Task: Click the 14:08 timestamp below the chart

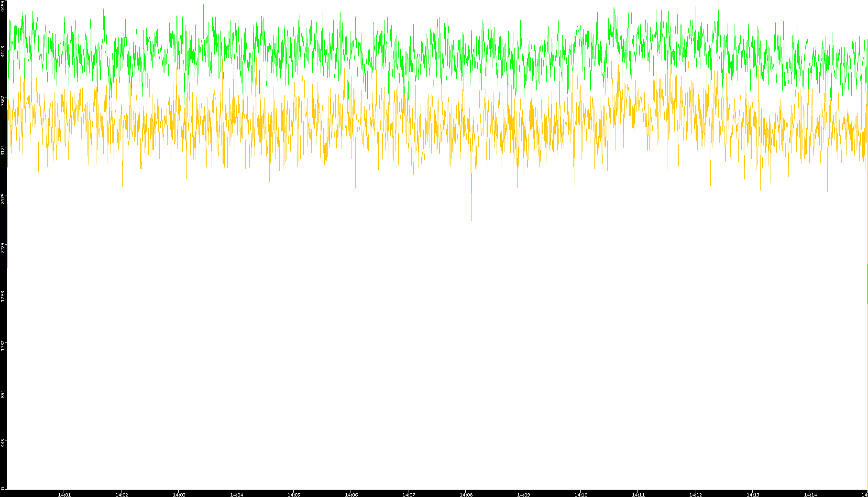Action: 466,495
